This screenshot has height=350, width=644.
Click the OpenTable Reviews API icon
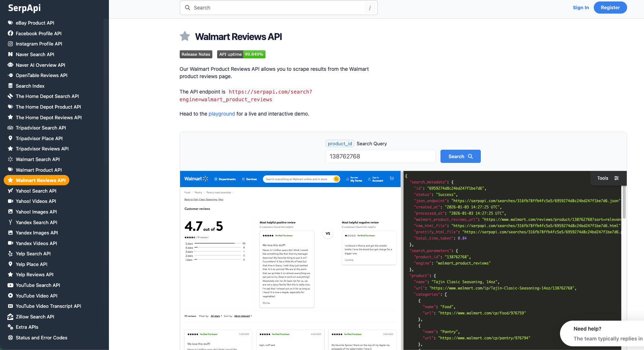[10, 75]
